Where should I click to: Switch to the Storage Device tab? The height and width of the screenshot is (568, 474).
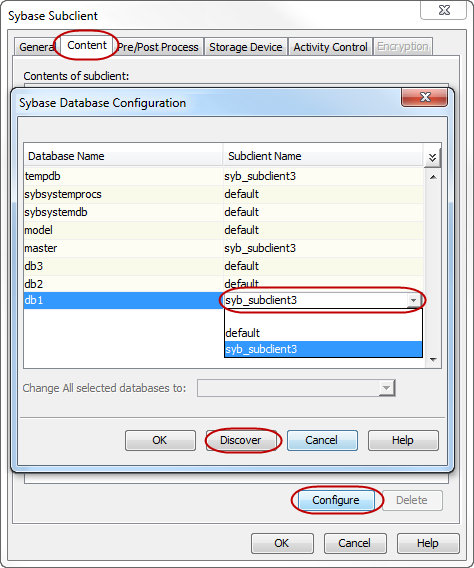(x=246, y=47)
